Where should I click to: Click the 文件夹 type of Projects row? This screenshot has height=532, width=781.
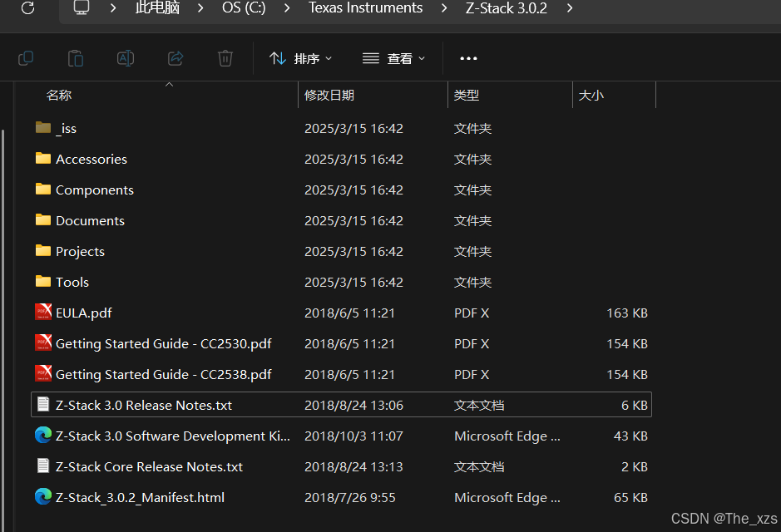[472, 252]
